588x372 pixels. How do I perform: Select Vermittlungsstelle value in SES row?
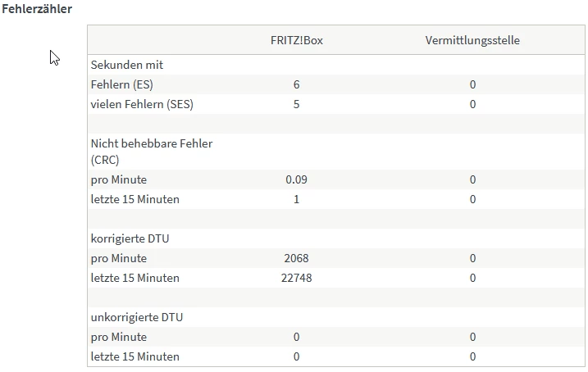coord(473,104)
